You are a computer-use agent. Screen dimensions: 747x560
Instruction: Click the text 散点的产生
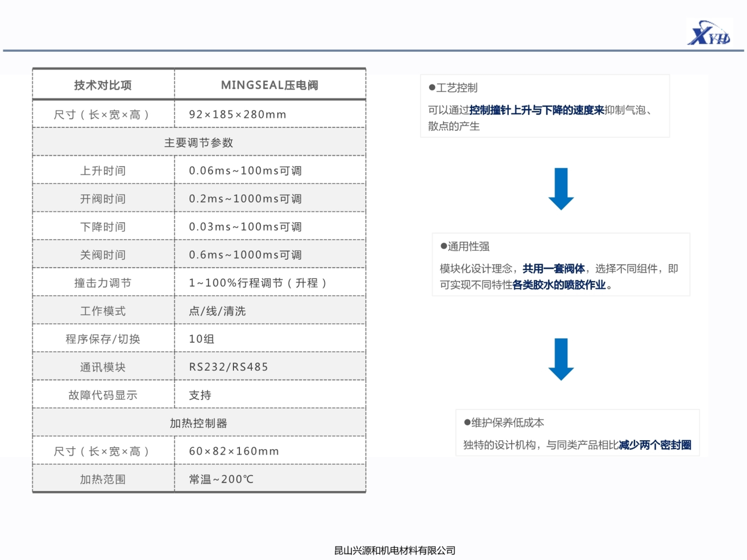[x=454, y=126]
